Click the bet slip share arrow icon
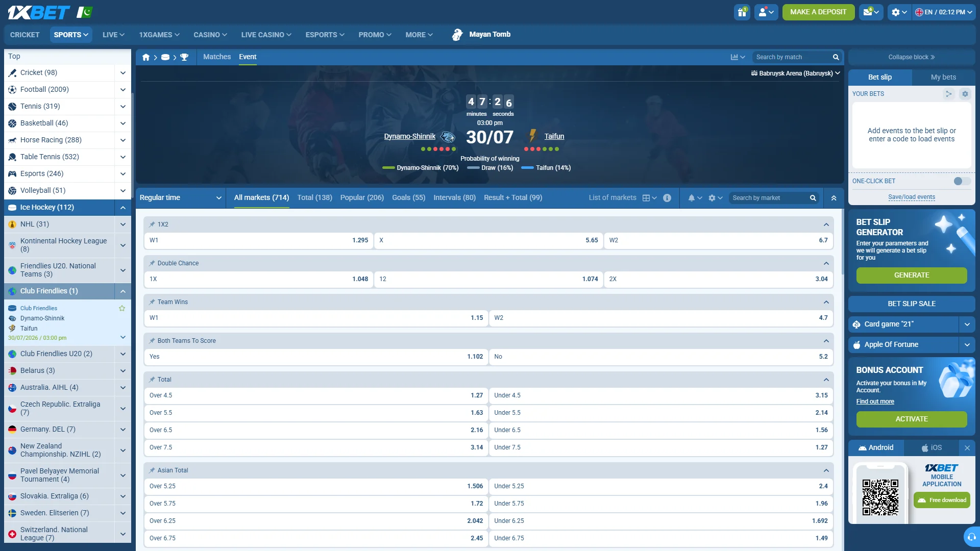 (949, 94)
